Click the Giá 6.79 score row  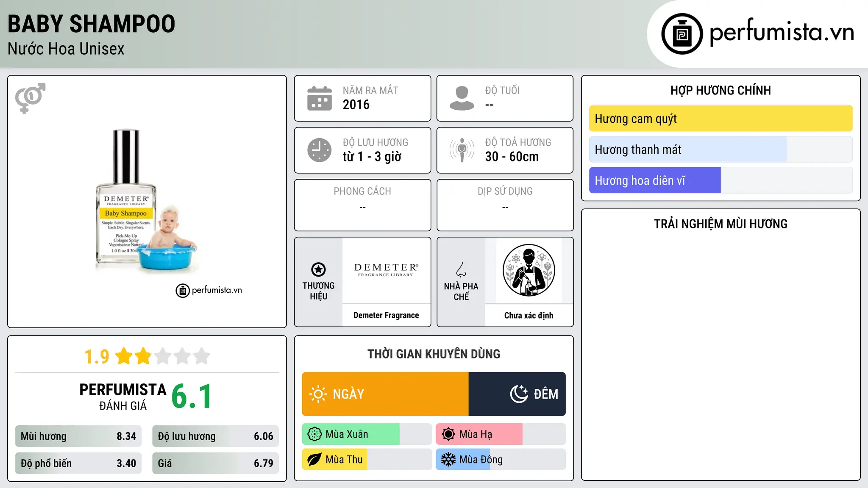point(215,463)
